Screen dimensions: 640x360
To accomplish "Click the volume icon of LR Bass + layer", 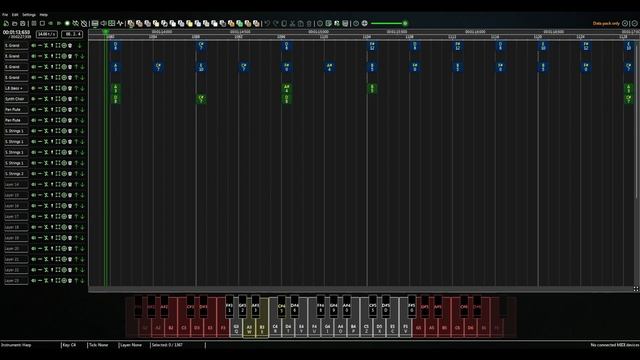I will (x=33, y=88).
